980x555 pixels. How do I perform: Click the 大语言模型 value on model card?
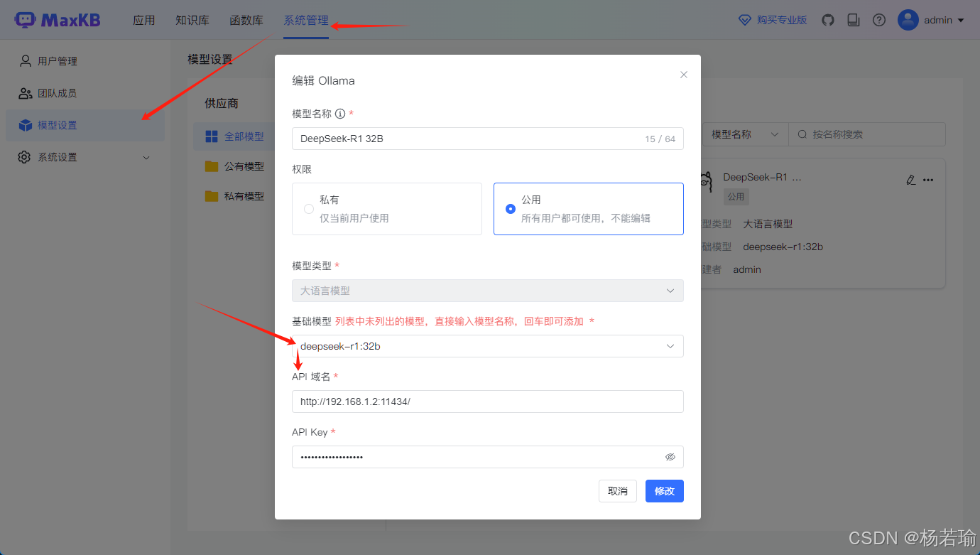click(768, 224)
